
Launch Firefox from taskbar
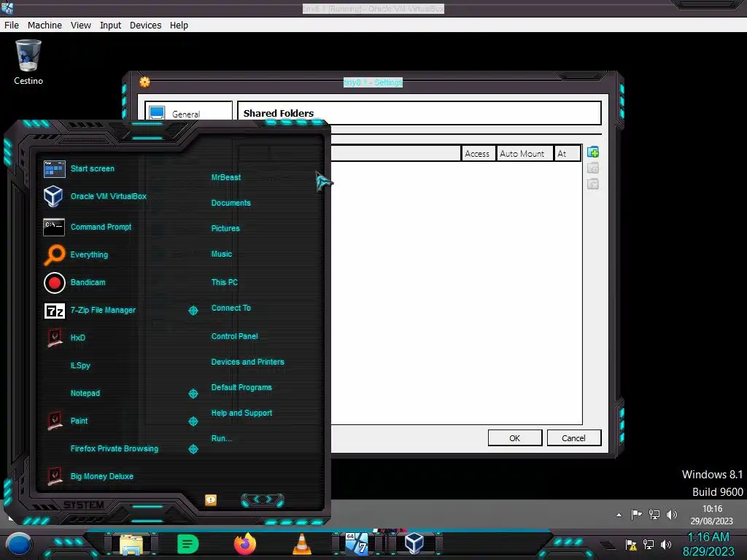[245, 544]
